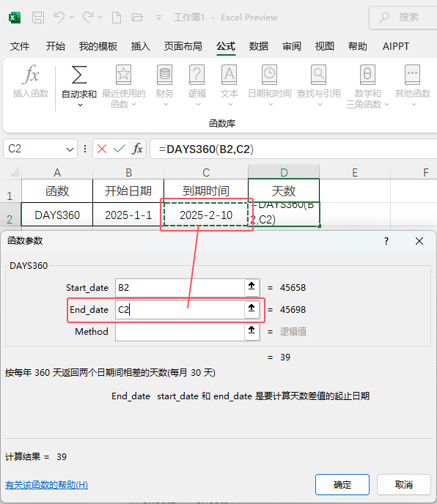The height and width of the screenshot is (504, 437).
Task: Open 有关该函数的帮助 link
Action: [x=47, y=485]
